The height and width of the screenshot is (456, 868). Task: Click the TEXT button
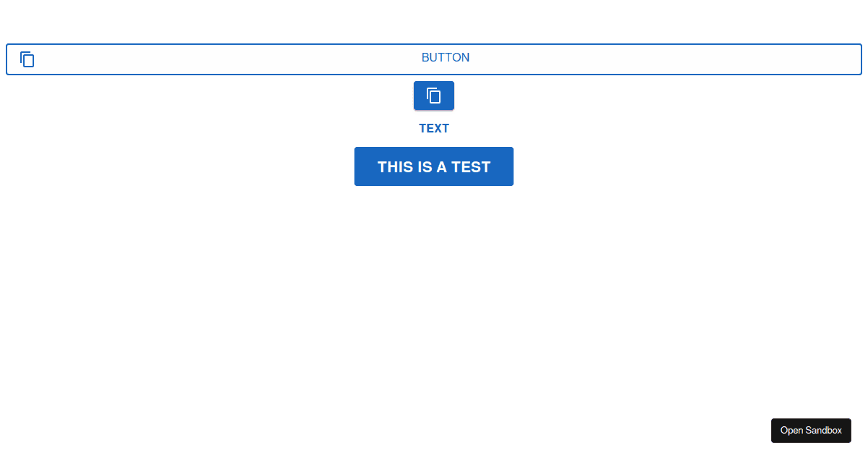point(434,128)
